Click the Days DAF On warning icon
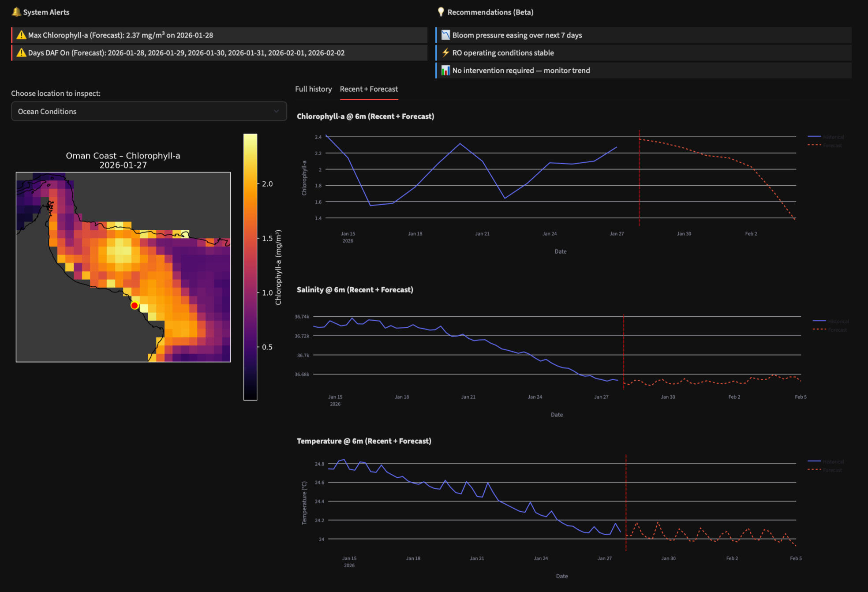The height and width of the screenshot is (592, 868). [21, 52]
